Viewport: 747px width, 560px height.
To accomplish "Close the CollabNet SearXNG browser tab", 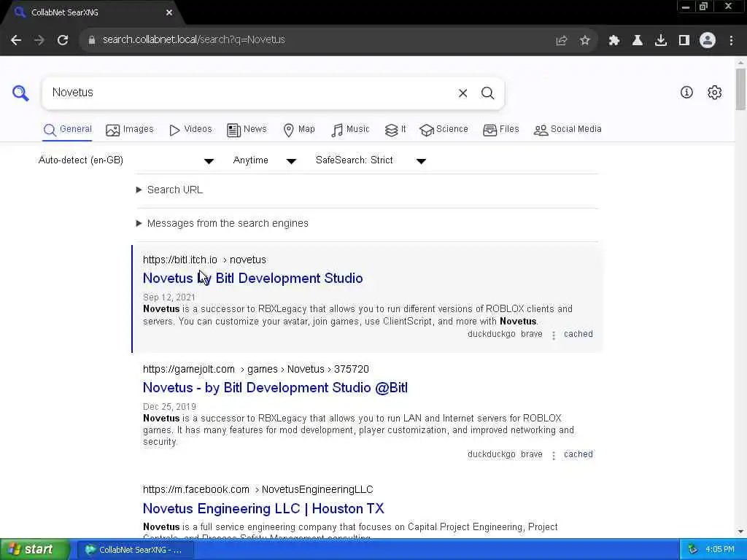I will 169,12.
